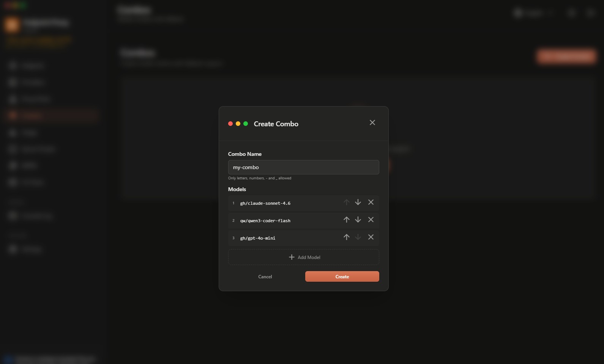Close the Create Combo dialog with X

372,122
